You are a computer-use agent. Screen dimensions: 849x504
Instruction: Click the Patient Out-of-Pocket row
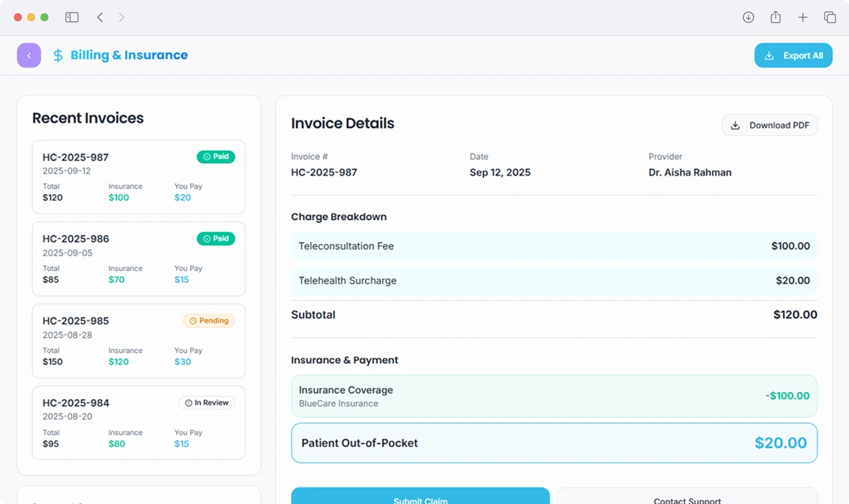(554, 443)
